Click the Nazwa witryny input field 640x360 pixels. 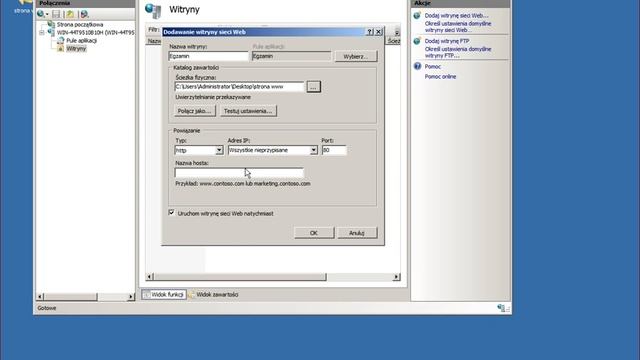coord(209,56)
